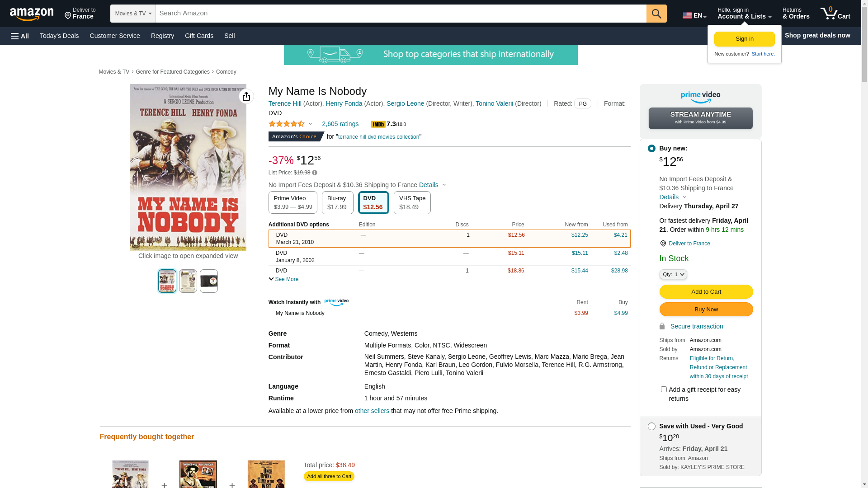Screen dimensions: 868x488
Task: Click Deliver to France location icon
Action: pyautogui.click(x=663, y=244)
